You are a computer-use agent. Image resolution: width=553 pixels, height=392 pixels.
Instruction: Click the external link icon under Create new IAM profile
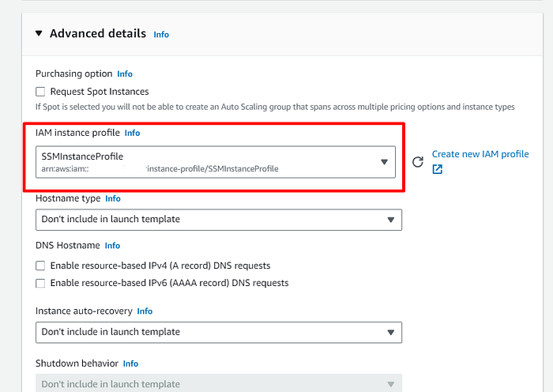[438, 169]
